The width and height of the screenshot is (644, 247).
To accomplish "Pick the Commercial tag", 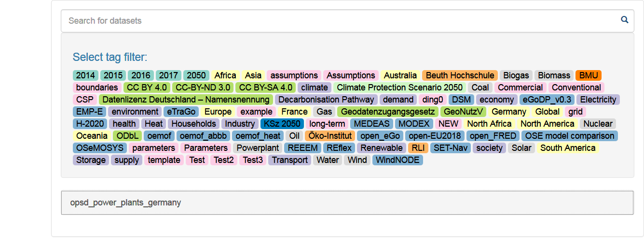I will pos(521,87).
